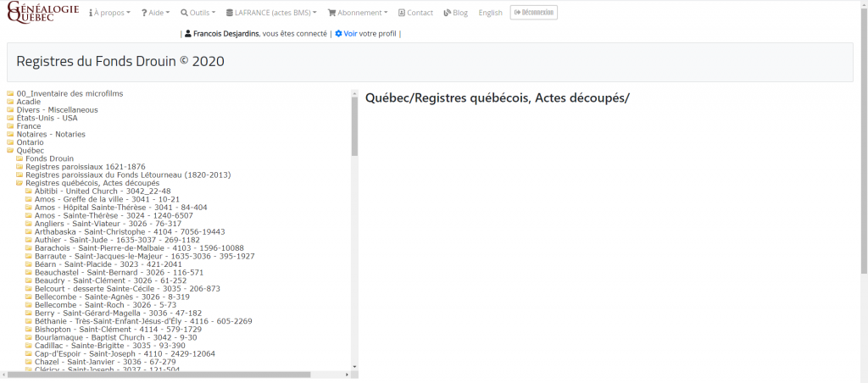Click the Fonds Drouin folder icon

[19, 158]
